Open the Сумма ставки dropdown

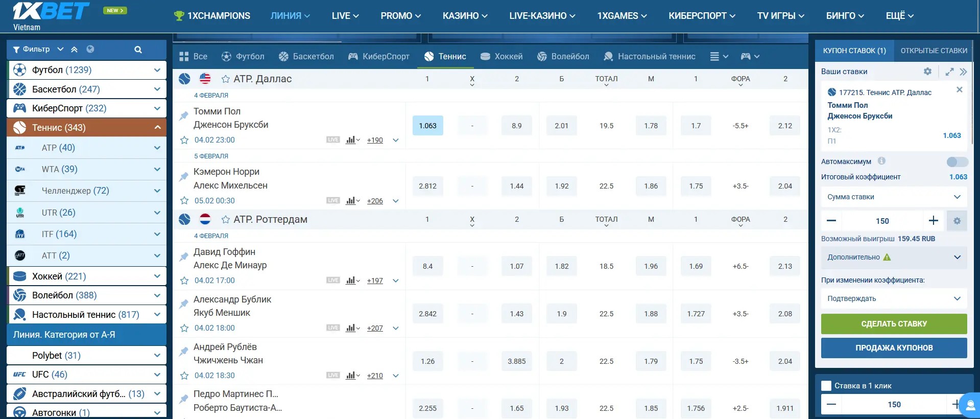pyautogui.click(x=894, y=197)
